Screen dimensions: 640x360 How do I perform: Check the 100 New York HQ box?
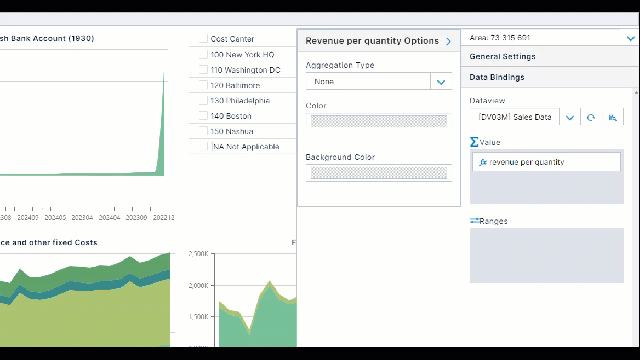(x=203, y=54)
